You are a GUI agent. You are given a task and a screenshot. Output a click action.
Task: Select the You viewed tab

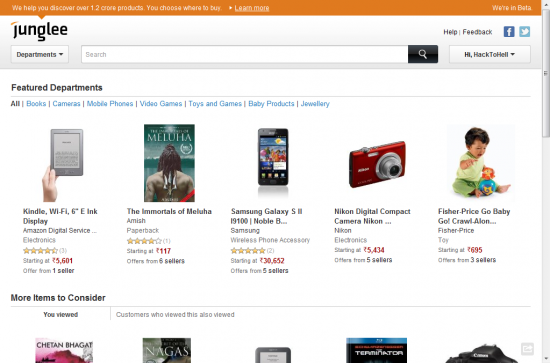tap(61, 315)
